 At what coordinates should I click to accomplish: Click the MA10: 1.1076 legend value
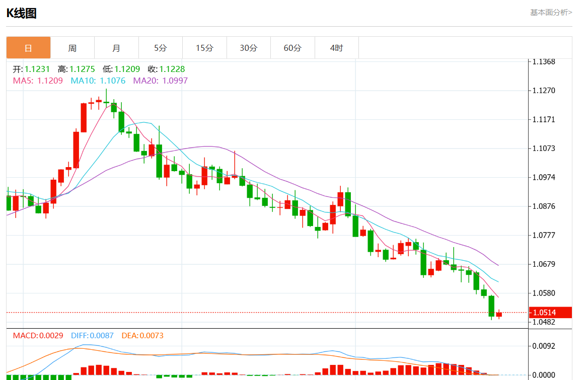(x=98, y=81)
